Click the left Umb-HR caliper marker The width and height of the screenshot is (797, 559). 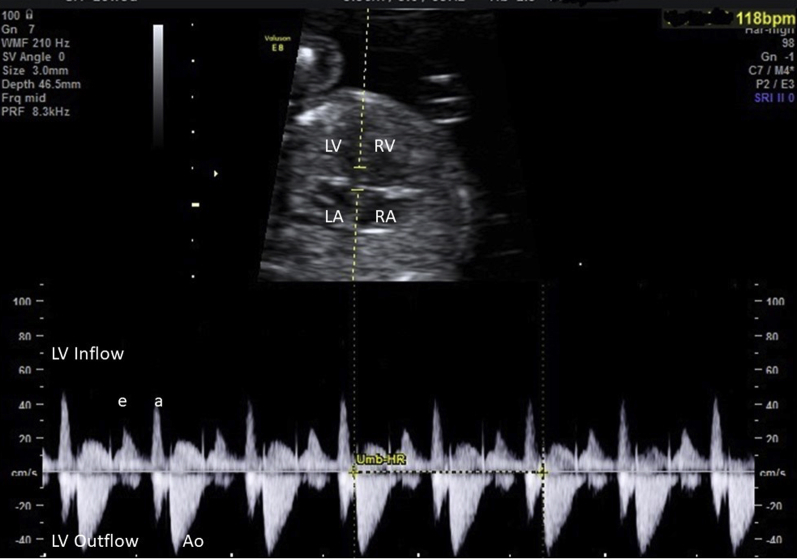pyautogui.click(x=353, y=472)
